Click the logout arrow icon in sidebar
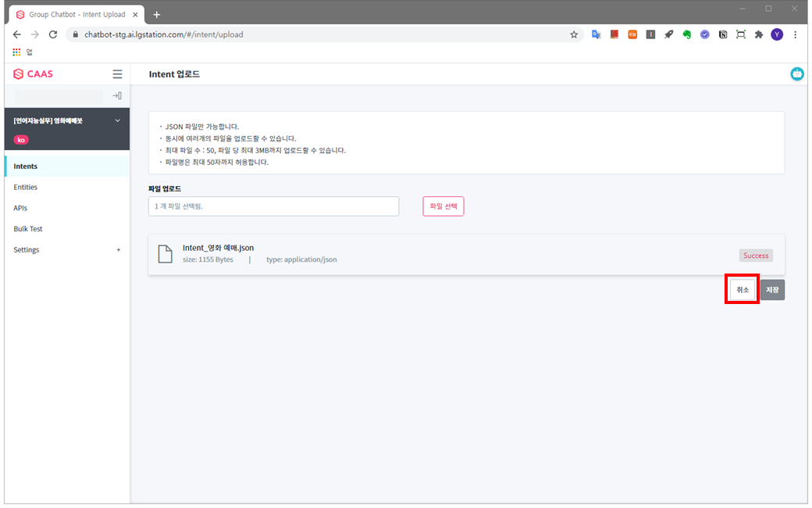 pos(117,95)
